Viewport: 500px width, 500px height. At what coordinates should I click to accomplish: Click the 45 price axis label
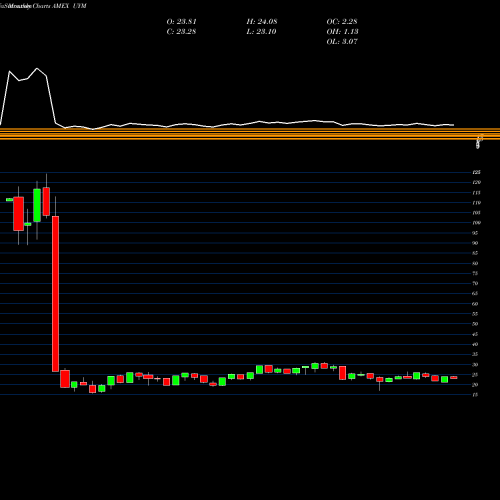(475, 334)
